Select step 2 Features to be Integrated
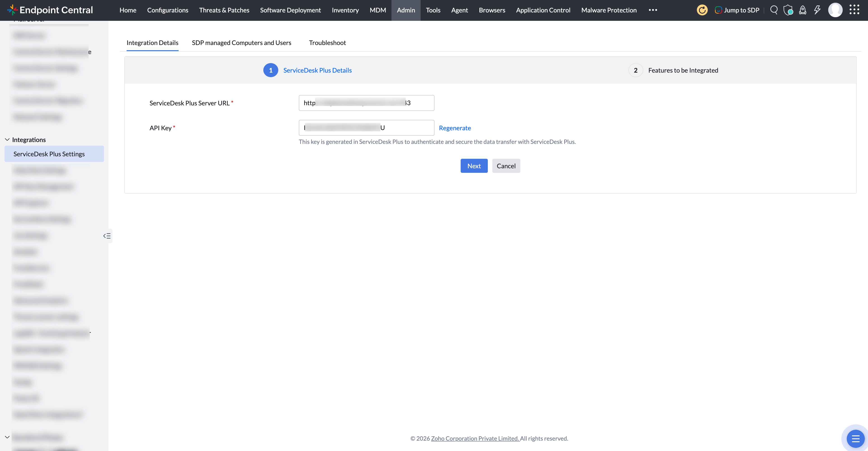The image size is (868, 451). tap(674, 70)
